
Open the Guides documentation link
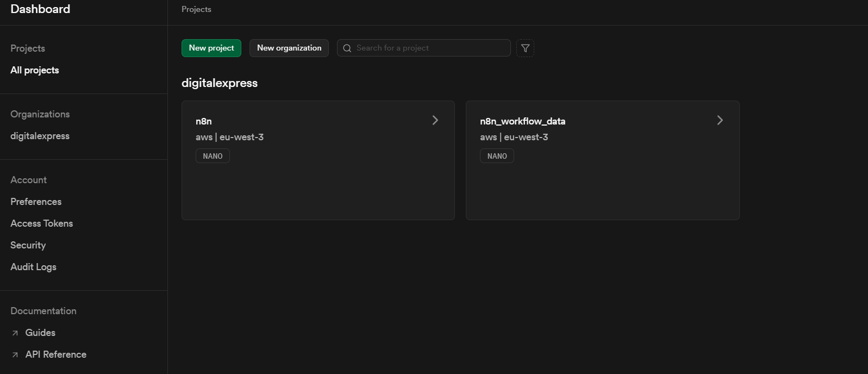[40, 333]
